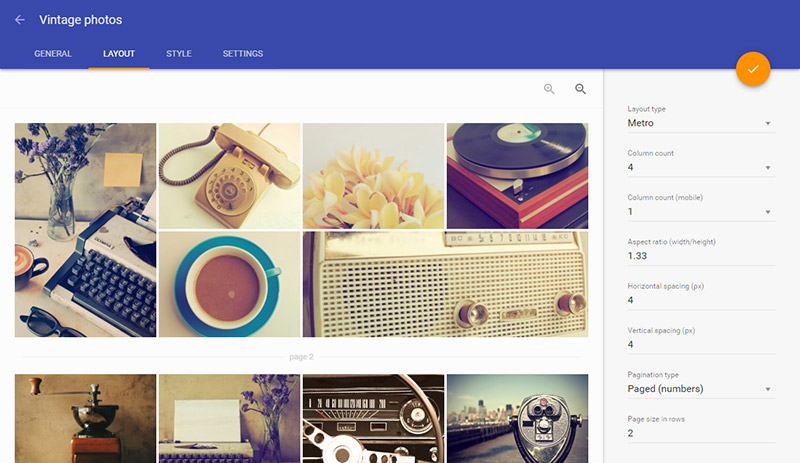The height and width of the screenshot is (463, 800).
Task: Open the Style tab
Action: click(x=179, y=54)
